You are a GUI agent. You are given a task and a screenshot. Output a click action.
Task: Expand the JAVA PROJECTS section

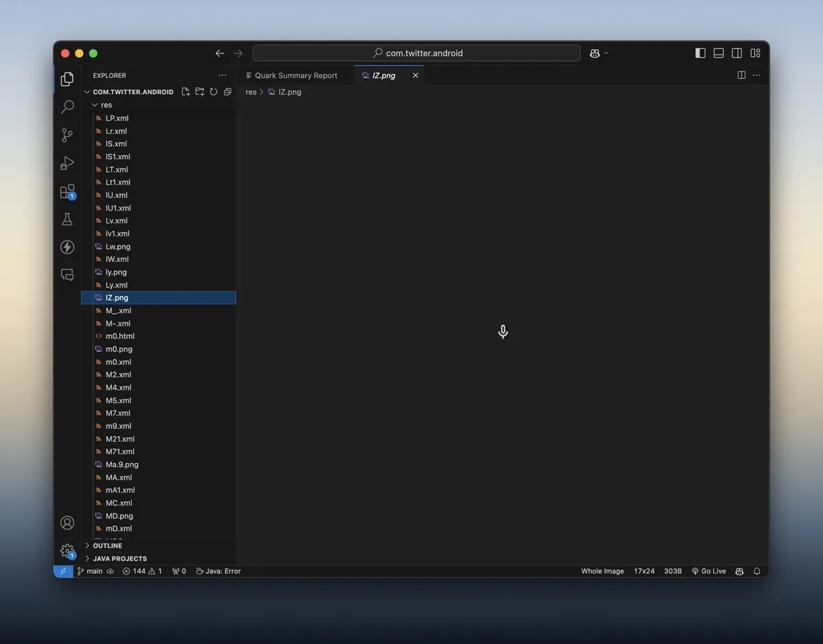tap(119, 559)
